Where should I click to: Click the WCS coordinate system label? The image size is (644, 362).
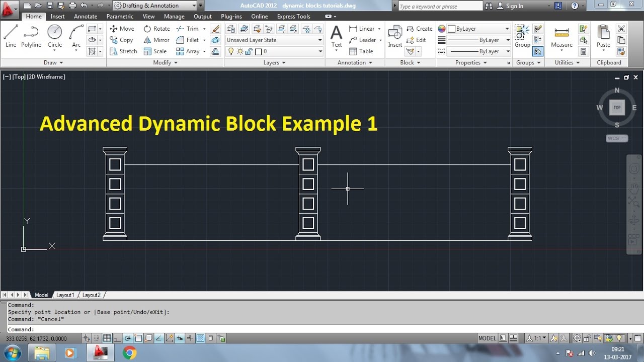(617, 138)
